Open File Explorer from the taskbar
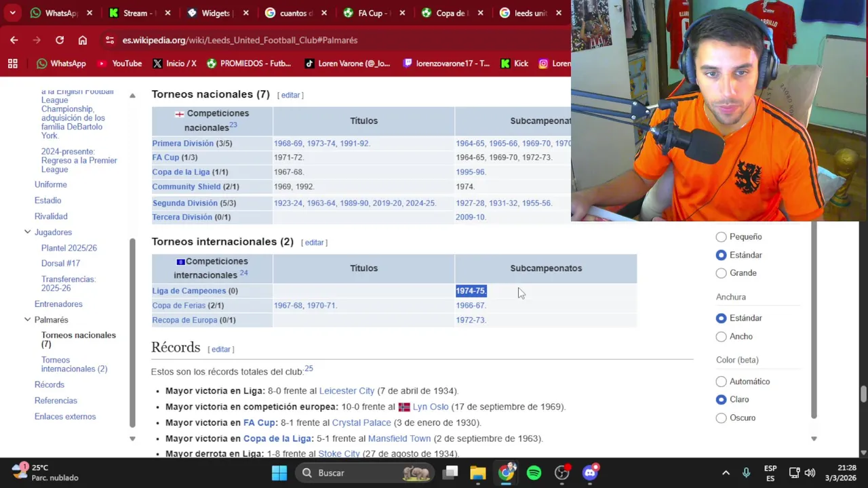 click(x=478, y=473)
